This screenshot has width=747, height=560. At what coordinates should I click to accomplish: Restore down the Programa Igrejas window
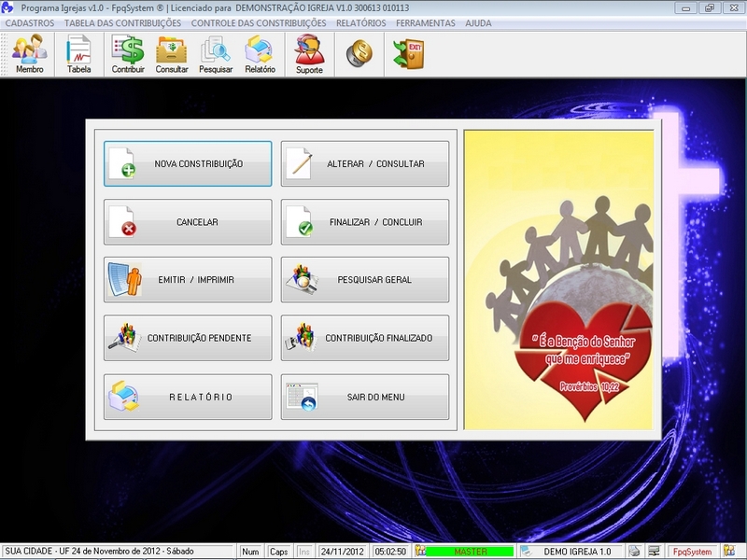(x=710, y=7)
